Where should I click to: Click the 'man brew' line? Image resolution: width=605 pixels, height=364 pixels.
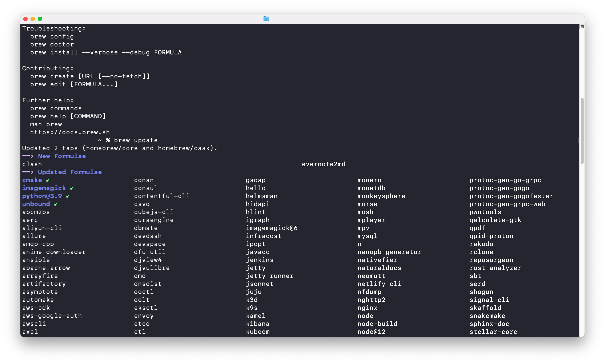tap(46, 124)
